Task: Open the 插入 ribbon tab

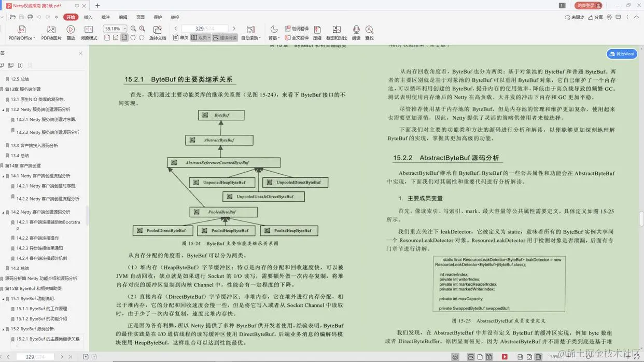Action: [88, 17]
